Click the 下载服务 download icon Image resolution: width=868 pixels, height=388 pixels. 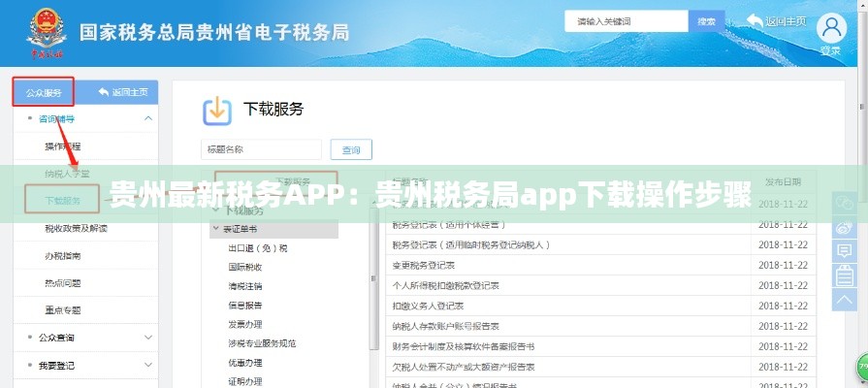point(217,111)
